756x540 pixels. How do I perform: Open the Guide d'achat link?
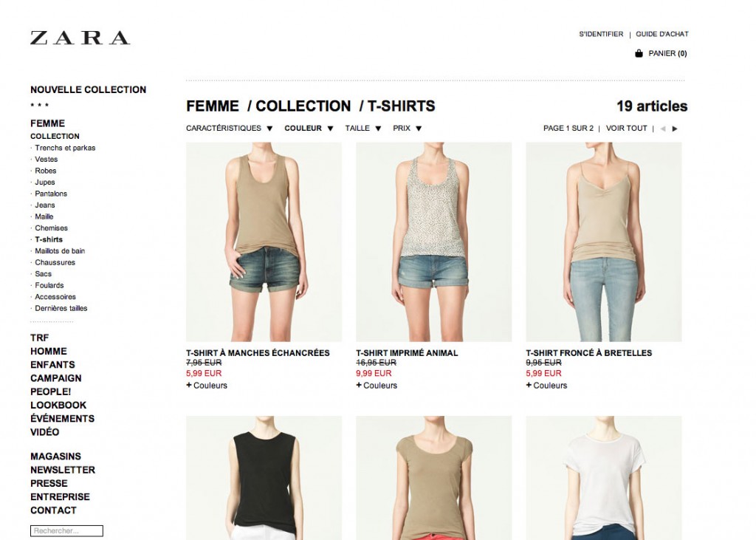[662, 34]
